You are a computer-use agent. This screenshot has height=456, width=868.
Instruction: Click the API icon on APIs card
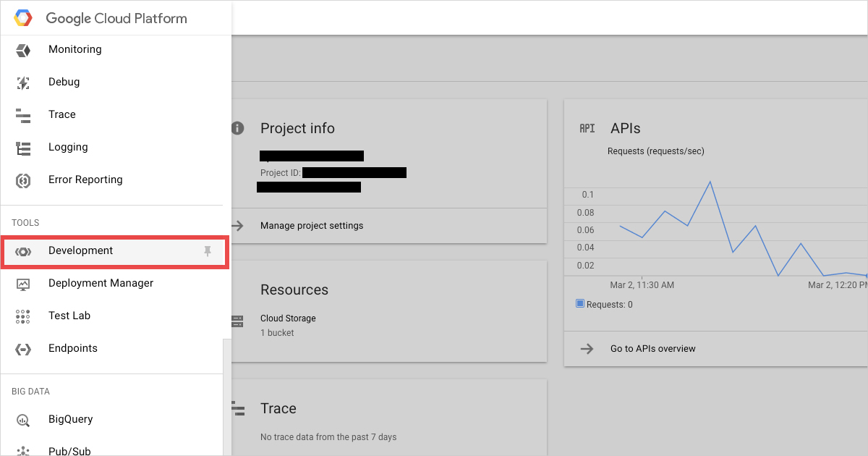coord(587,128)
